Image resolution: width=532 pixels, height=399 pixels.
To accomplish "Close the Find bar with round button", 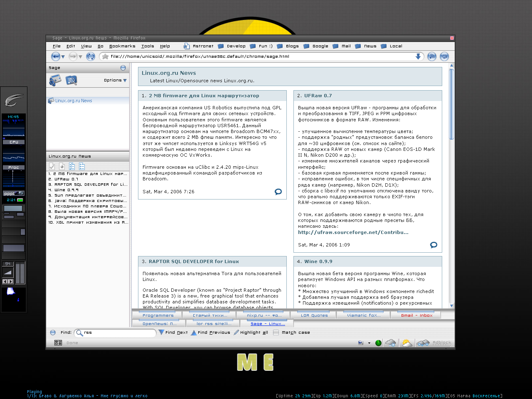I will click(x=53, y=332).
